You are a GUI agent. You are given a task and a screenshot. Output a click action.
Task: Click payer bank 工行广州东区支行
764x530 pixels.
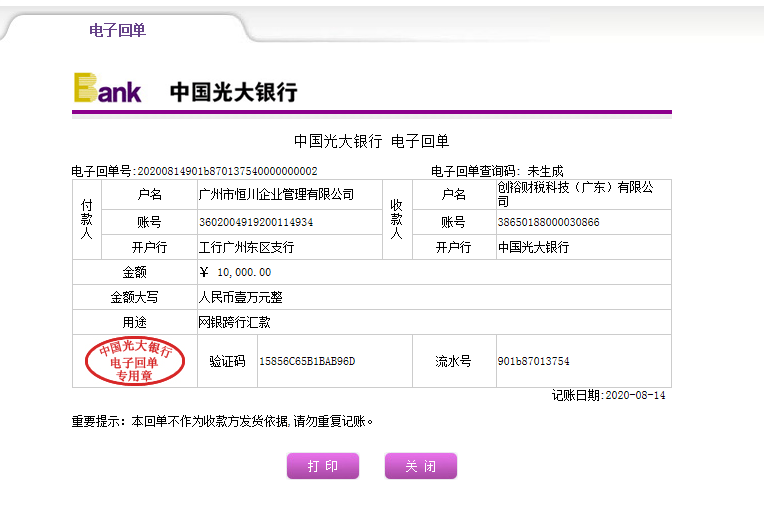[x=246, y=247]
